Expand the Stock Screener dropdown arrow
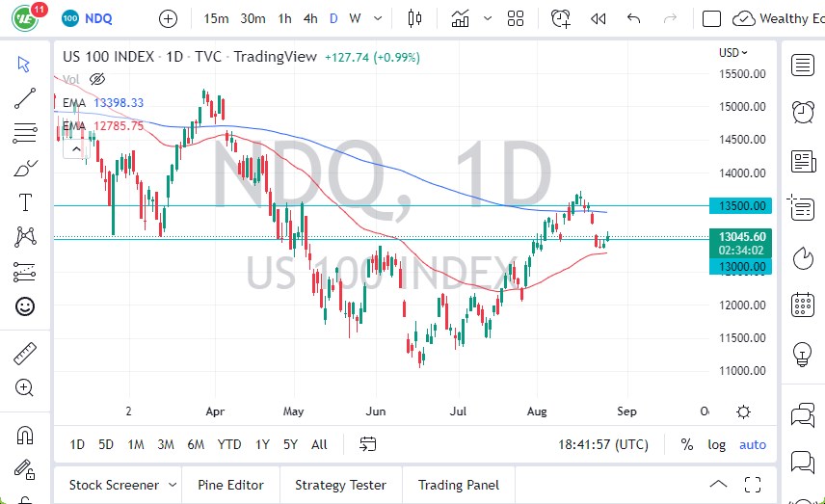The width and height of the screenshot is (825, 504). pyautogui.click(x=173, y=485)
